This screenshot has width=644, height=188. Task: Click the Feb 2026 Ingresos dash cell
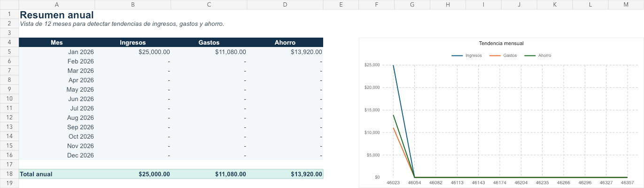click(x=133, y=61)
